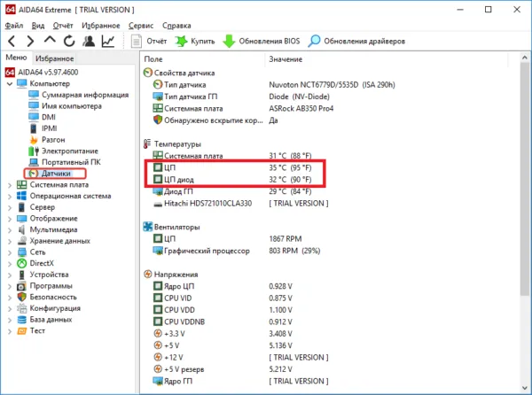Open the user profile toolbar icon
This screenshot has height=395, width=532.
(89, 42)
